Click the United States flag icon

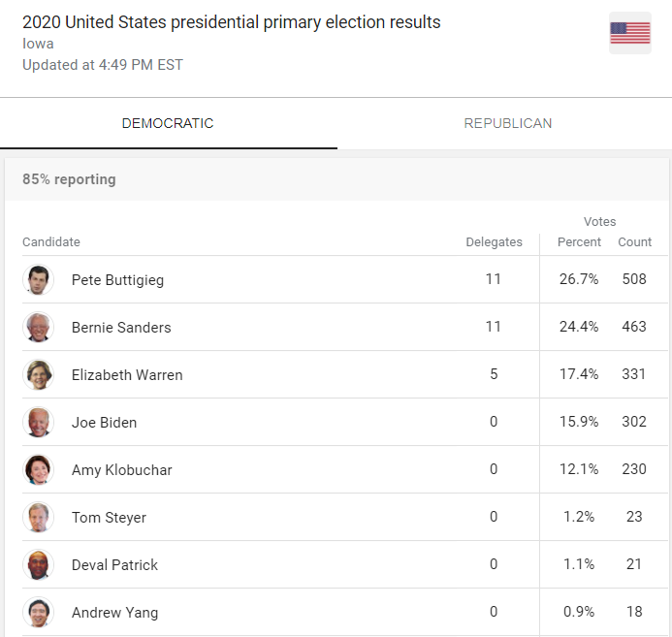pyautogui.click(x=629, y=33)
